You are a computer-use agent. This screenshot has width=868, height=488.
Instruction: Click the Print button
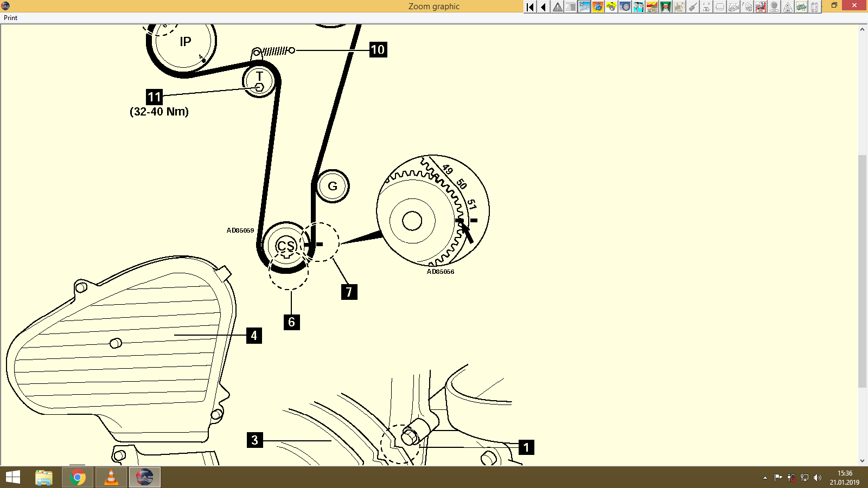(x=10, y=17)
